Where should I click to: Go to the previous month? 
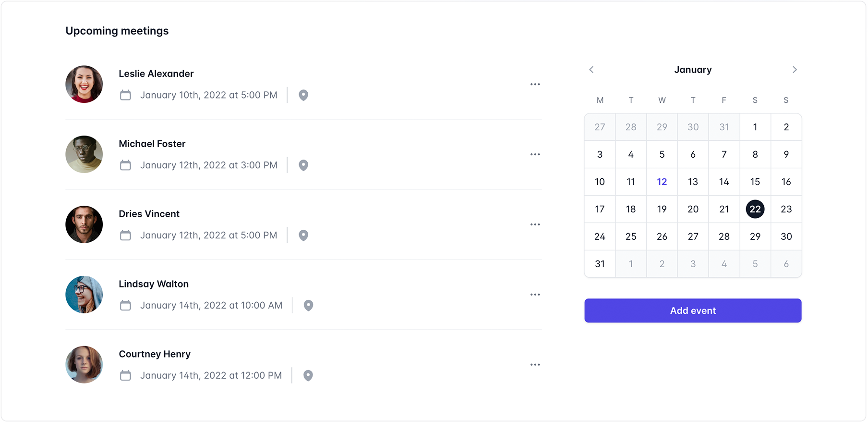point(591,70)
